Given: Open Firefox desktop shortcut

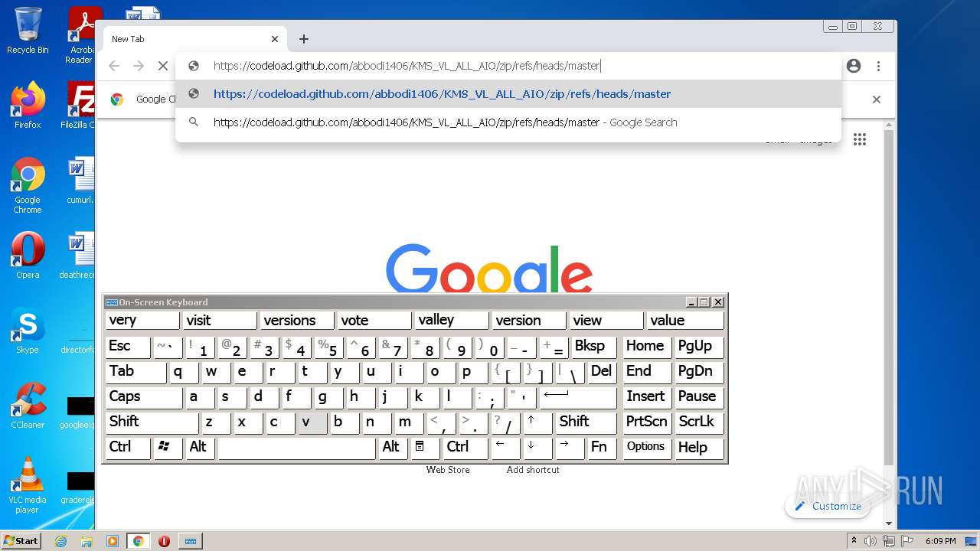Looking at the screenshot, I should [x=28, y=106].
